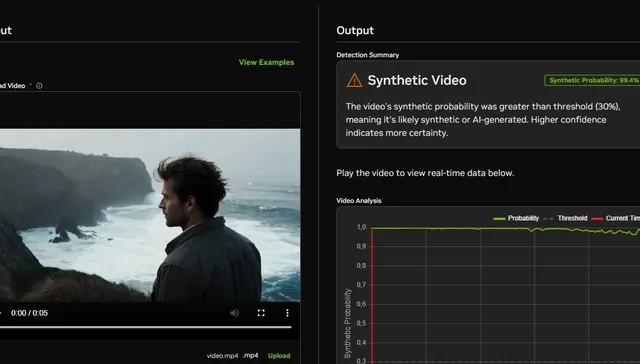640x364 pixels.
Task: Click the Synthetic Probability axis label
Action: pos(348,323)
